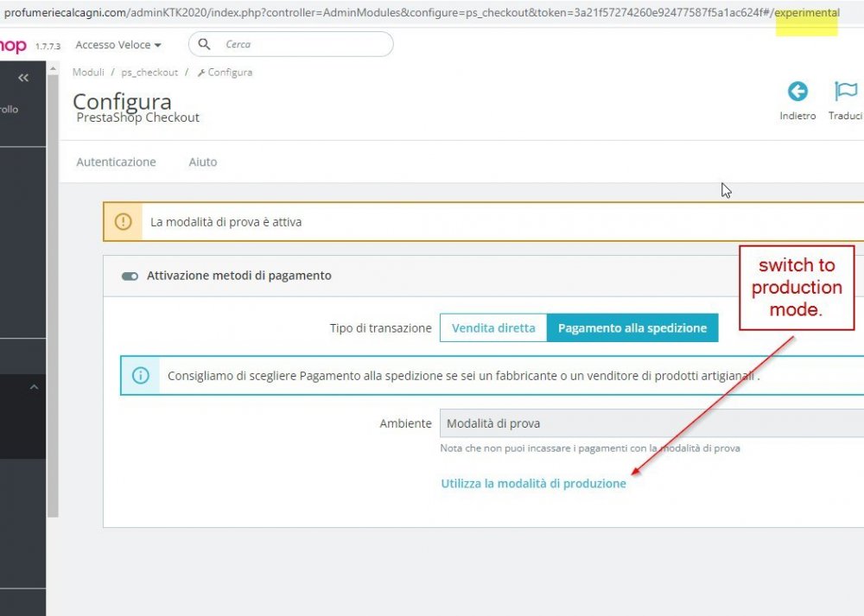Open the Autenticazione tab

pyautogui.click(x=116, y=162)
